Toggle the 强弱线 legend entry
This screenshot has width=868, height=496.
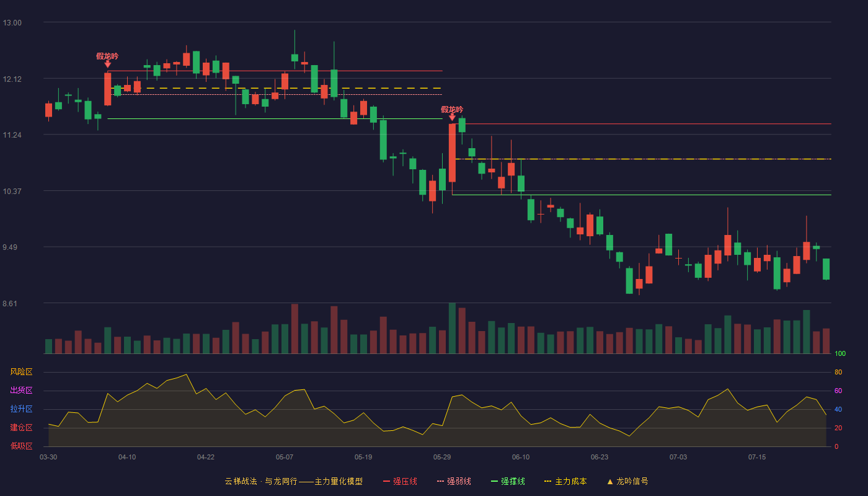454,481
